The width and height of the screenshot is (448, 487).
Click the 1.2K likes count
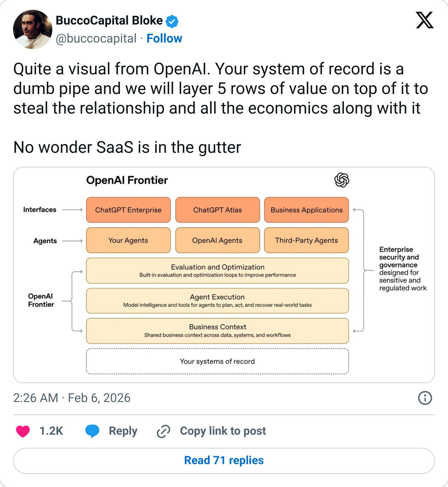tap(51, 431)
